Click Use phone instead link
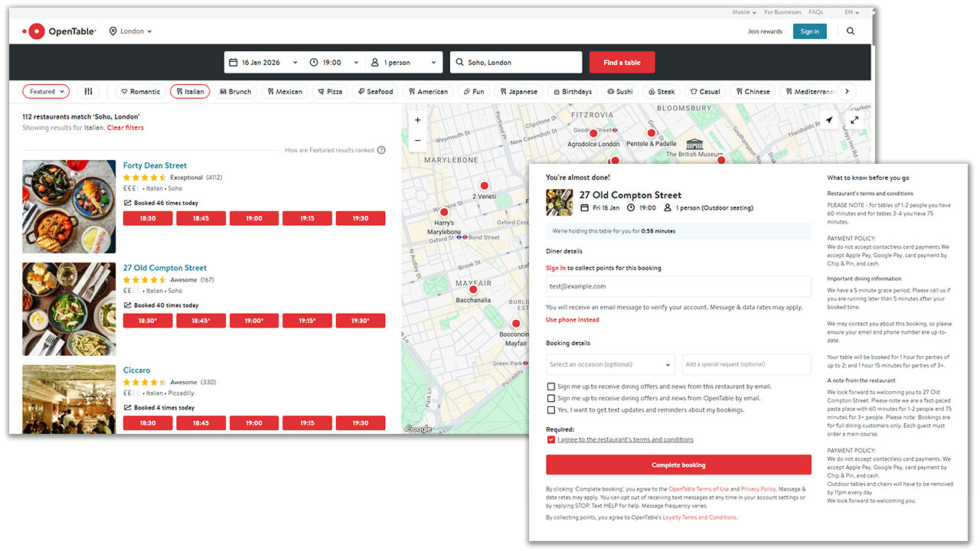The height and width of the screenshot is (551, 980). pyautogui.click(x=573, y=320)
